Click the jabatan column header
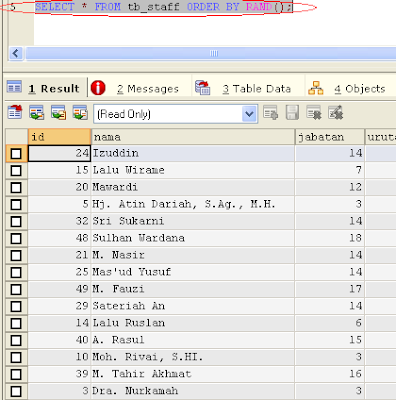This screenshot has width=396, height=400. tap(330, 137)
